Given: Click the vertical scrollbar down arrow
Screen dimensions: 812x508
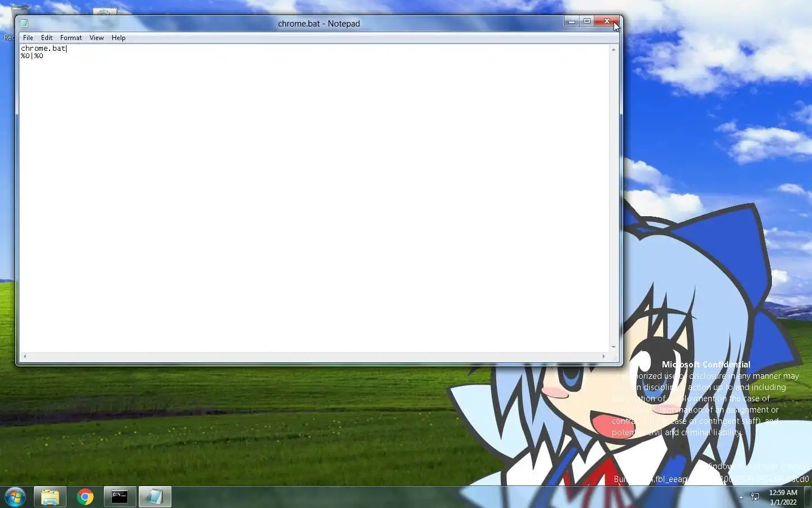Looking at the screenshot, I should [614, 347].
